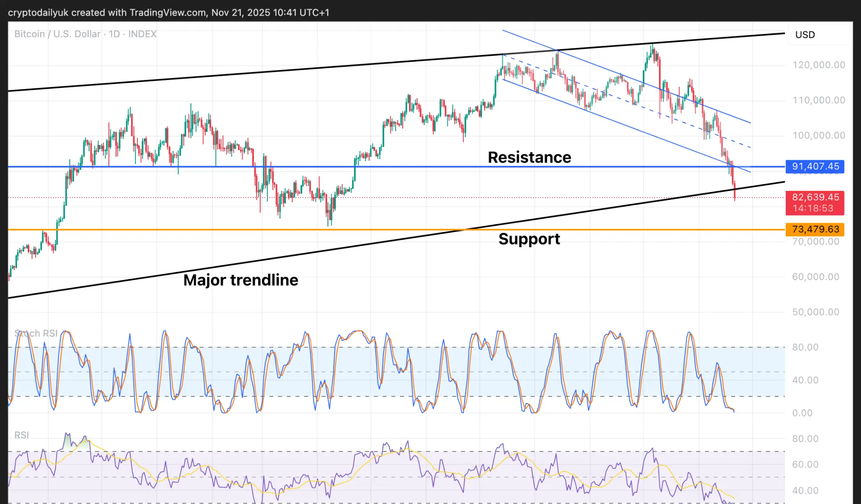861x504 pixels.
Task: Click the RSI indicator label
Action: click(x=22, y=435)
